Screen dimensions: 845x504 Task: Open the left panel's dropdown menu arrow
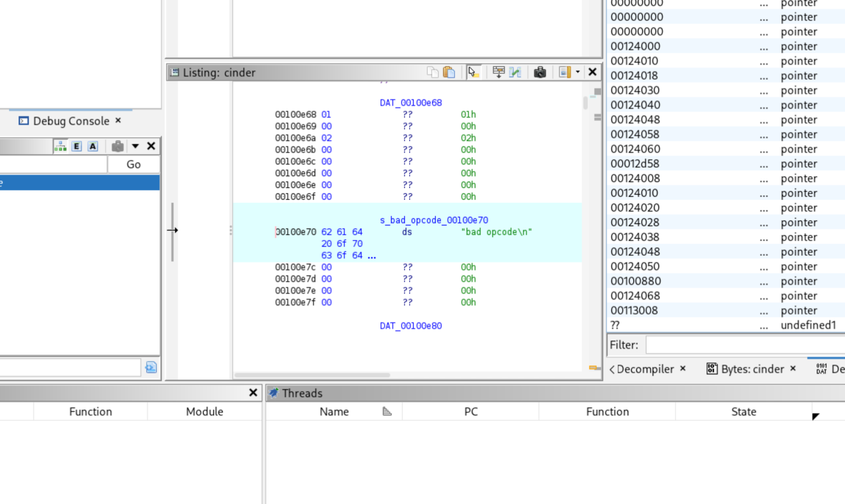tap(135, 146)
